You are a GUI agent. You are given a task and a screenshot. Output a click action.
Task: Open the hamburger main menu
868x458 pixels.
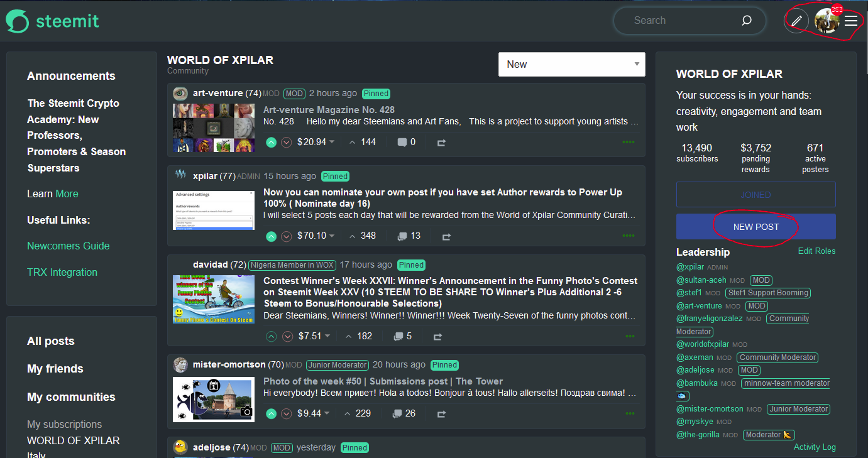pos(851,21)
